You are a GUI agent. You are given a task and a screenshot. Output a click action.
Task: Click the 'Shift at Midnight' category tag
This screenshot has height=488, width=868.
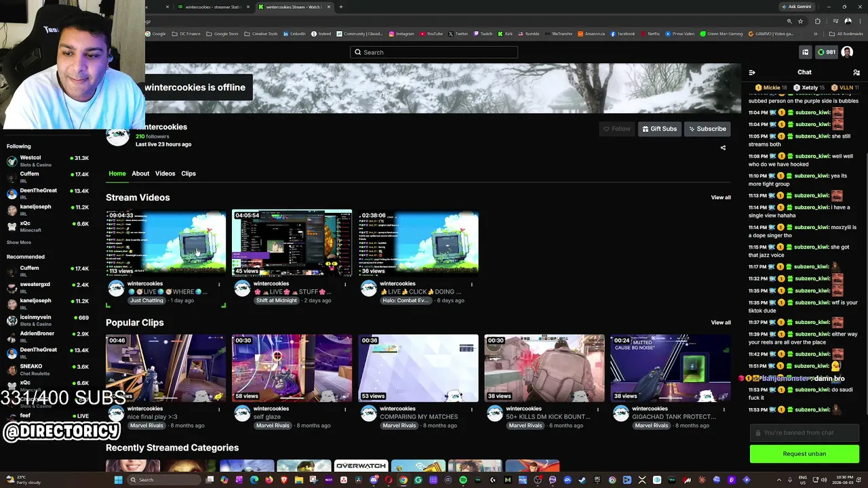click(277, 300)
